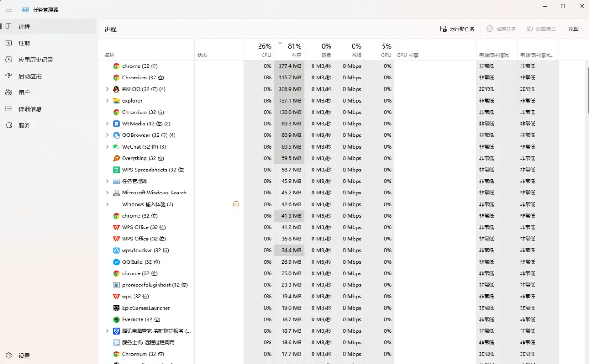Open the 详细信息 (Details) tab
This screenshot has height=364, width=589.
click(48, 109)
